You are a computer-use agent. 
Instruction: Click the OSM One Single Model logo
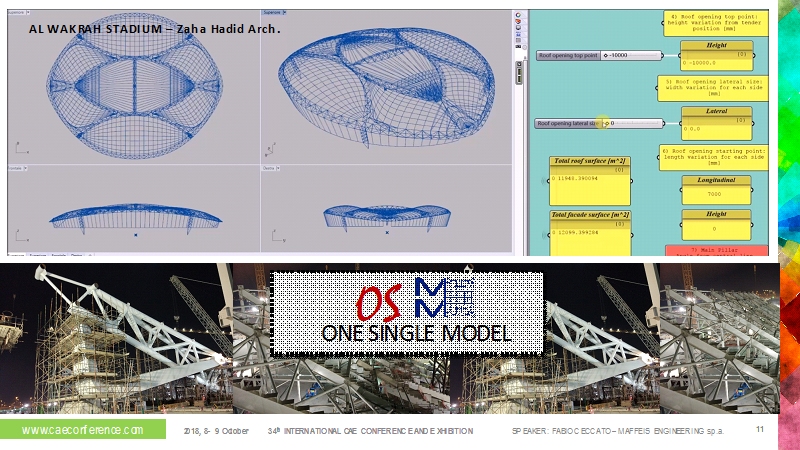[407, 305]
